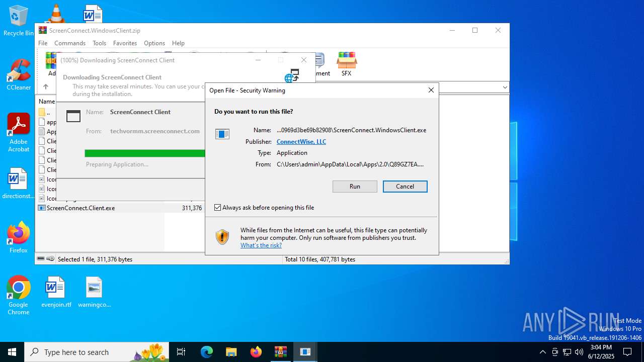
Task: Open the Windows Start menu
Action: (x=12, y=352)
